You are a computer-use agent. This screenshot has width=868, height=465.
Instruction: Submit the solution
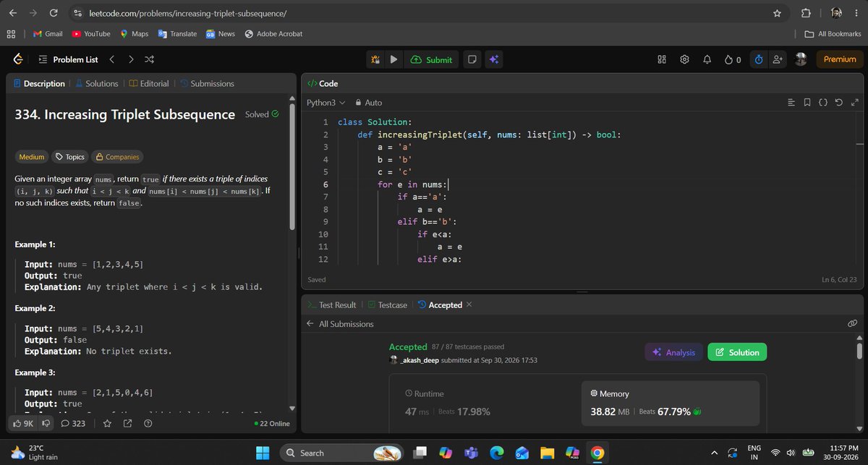click(x=430, y=60)
